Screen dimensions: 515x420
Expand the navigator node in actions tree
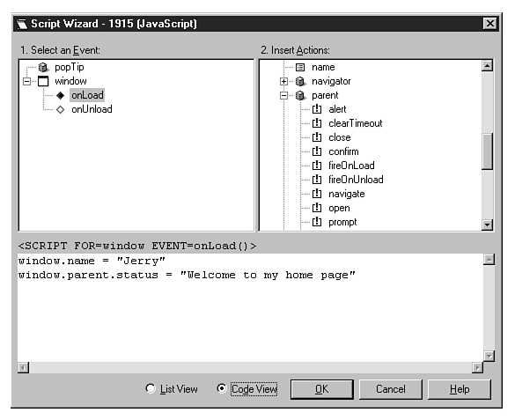(x=283, y=81)
